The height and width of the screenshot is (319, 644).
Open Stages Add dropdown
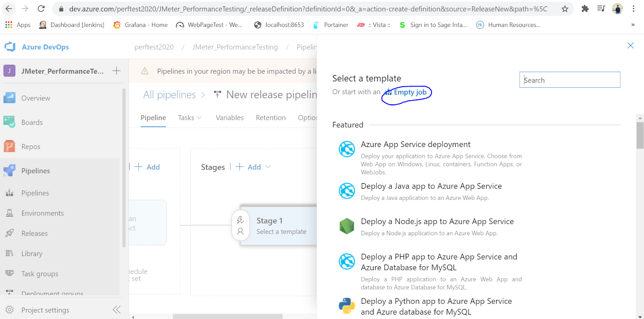click(254, 167)
